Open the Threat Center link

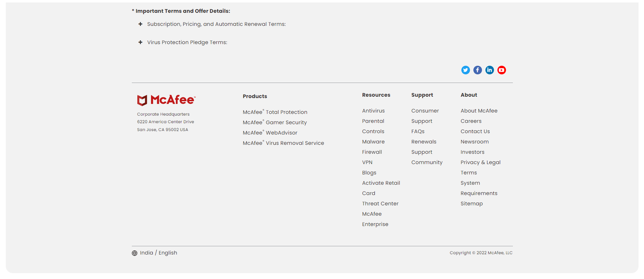point(380,204)
